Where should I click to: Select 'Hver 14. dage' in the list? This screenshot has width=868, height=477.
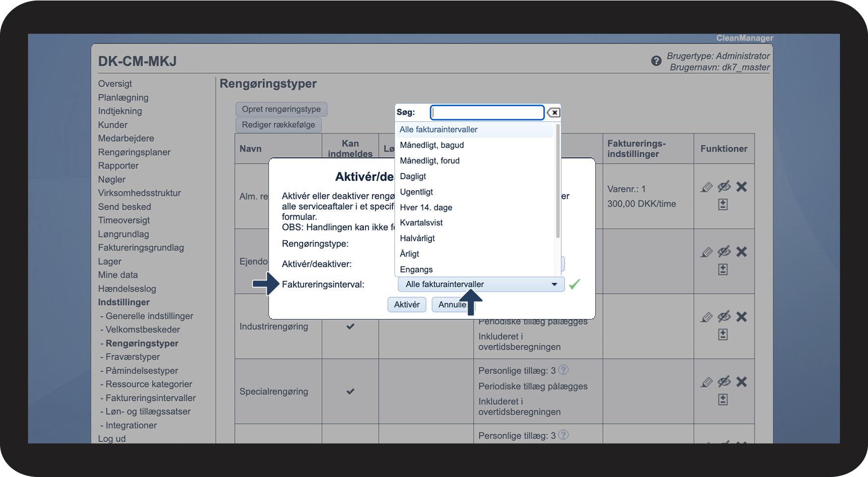coord(475,207)
